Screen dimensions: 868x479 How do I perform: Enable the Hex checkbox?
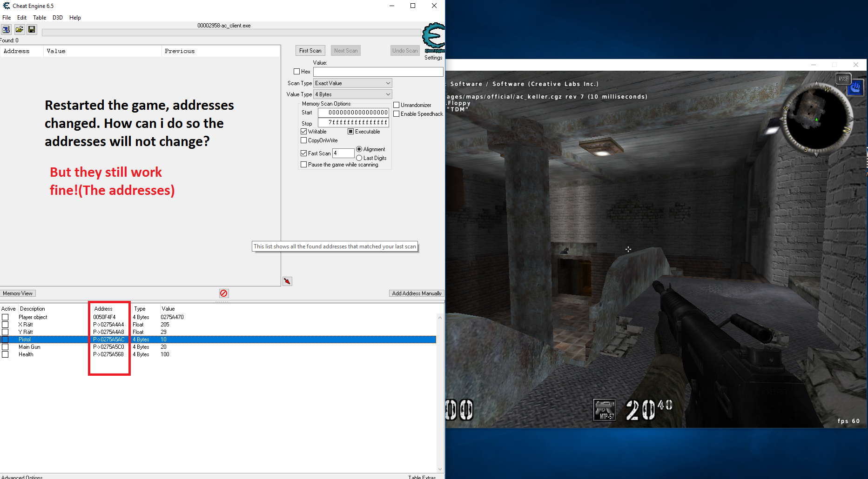[297, 72]
